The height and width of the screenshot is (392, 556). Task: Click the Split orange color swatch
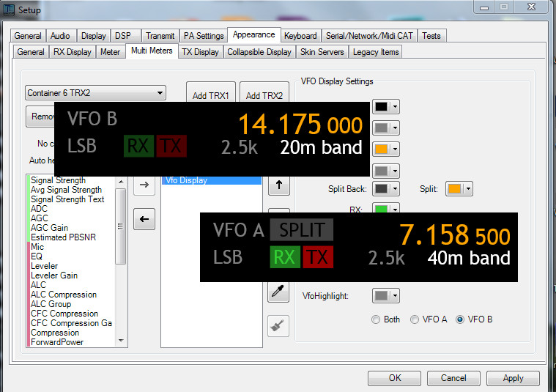(x=455, y=189)
